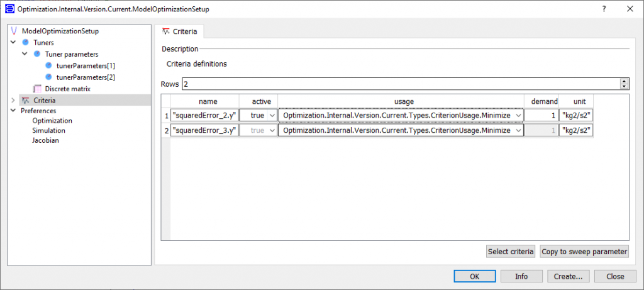The width and height of the screenshot is (644, 290).
Task: Click the "squaredError_3.y" name cell
Action: 204,130
